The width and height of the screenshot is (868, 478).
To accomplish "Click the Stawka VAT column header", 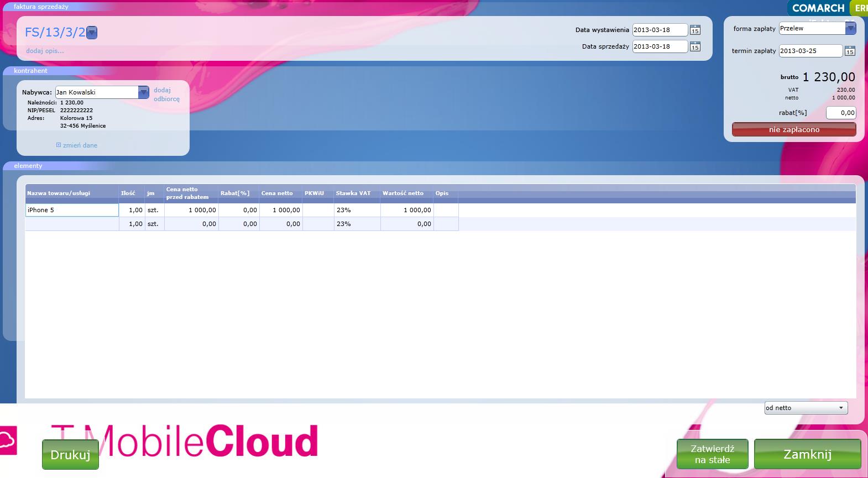I will [x=357, y=193].
